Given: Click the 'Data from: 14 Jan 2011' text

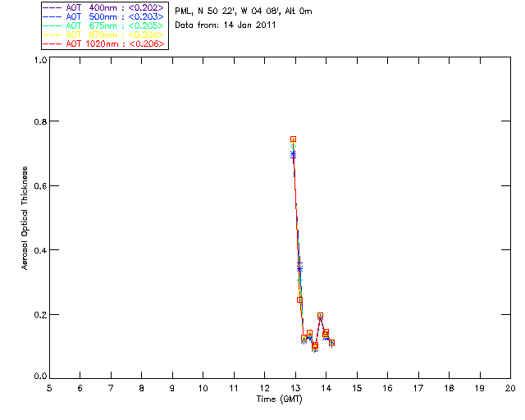Looking at the screenshot, I should click(226, 25).
